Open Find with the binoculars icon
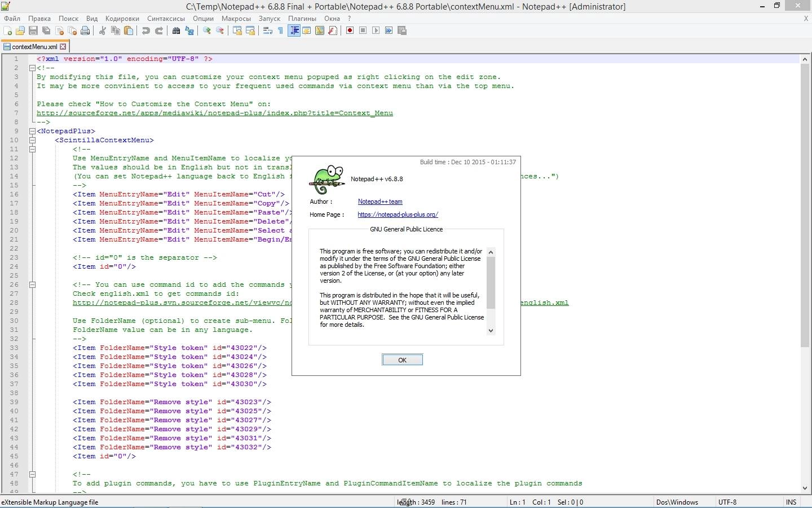The image size is (812, 508). coord(176,30)
